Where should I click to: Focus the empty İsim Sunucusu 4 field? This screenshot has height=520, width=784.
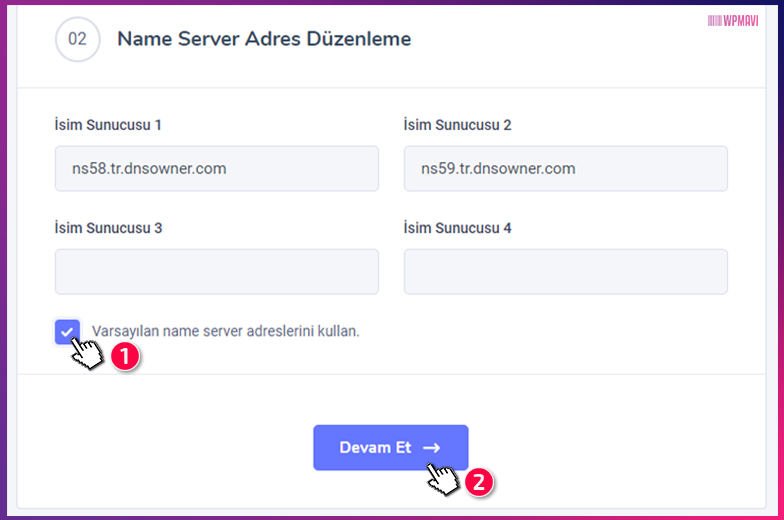pyautogui.click(x=566, y=272)
